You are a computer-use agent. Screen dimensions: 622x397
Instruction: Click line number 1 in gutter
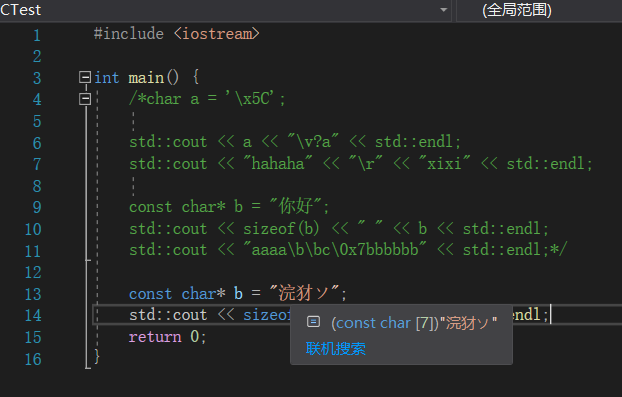click(x=37, y=35)
